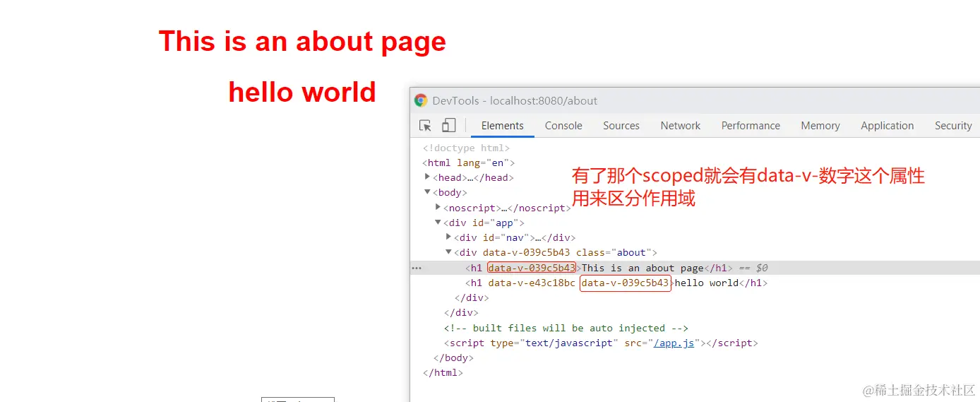Screen dimensions: 980x402
Task: Click the three-dots icon beside the selected h1 row
Action: 417,268
